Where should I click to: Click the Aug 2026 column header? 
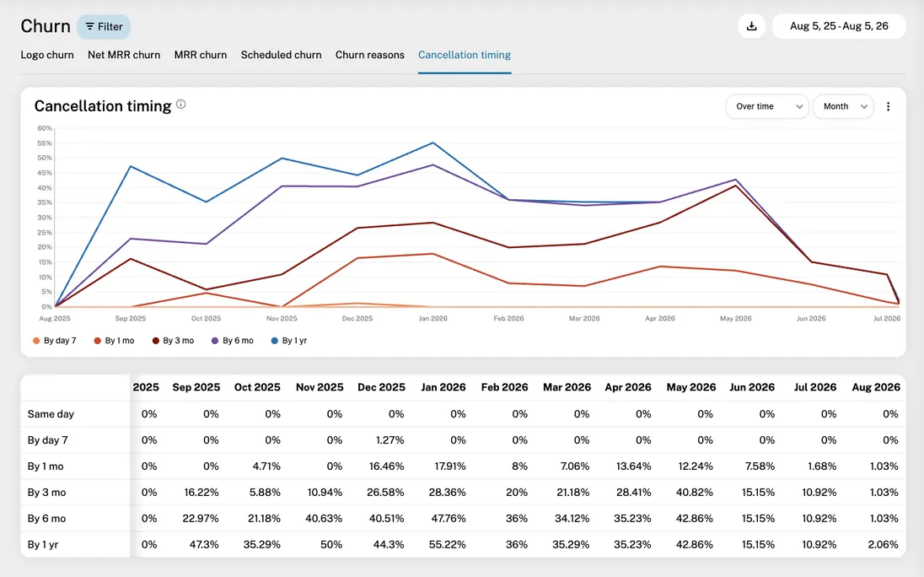click(x=876, y=387)
